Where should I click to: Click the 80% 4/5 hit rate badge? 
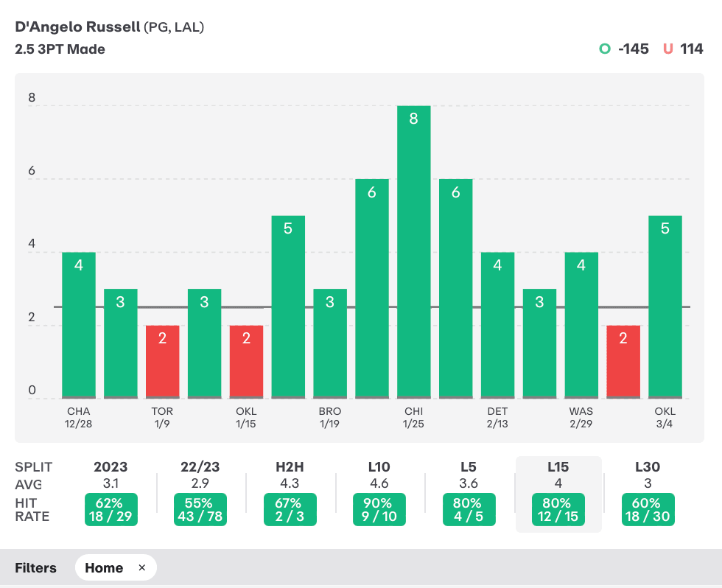point(469,509)
